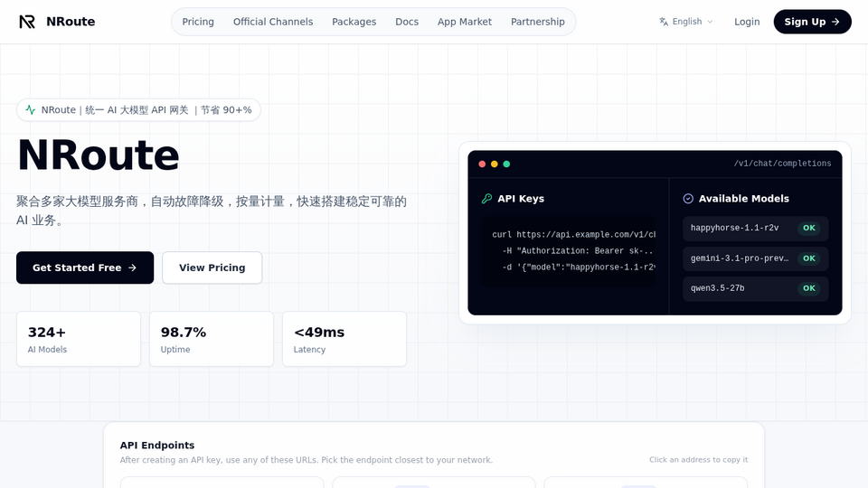Open the Pricing nav item
868x488 pixels.
tap(198, 22)
